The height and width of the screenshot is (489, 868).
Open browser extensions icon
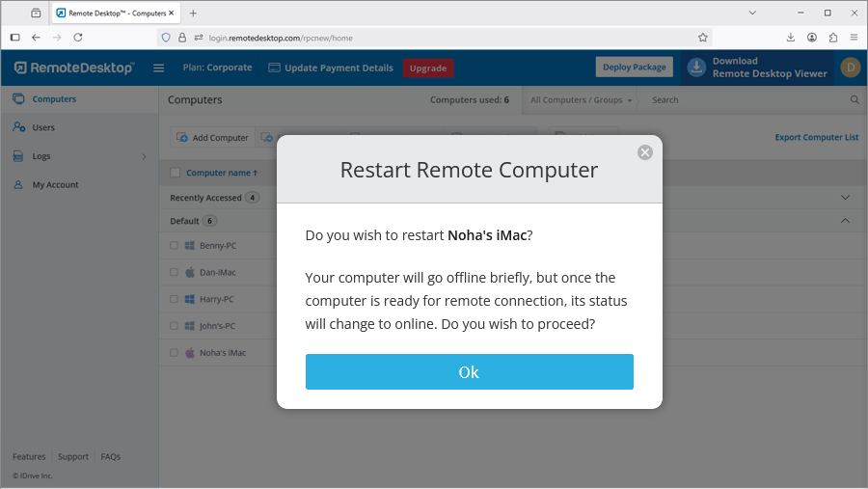pyautogui.click(x=833, y=38)
